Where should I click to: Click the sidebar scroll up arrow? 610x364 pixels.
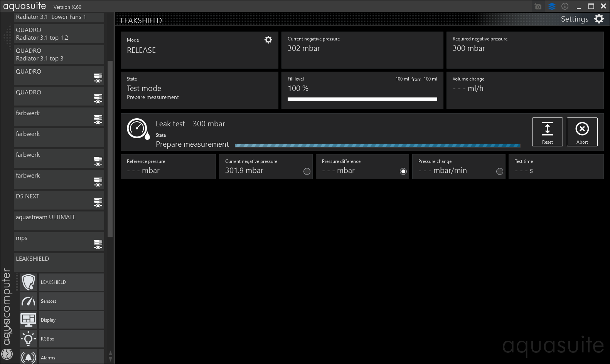point(111,353)
